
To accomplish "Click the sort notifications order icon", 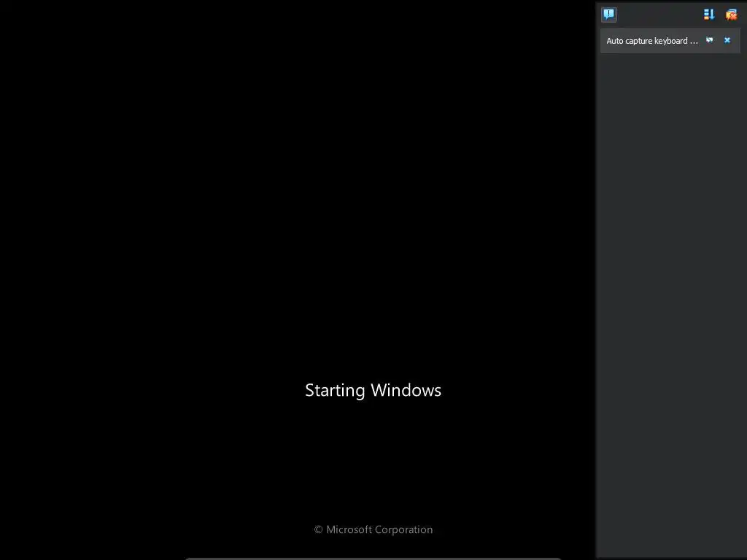I will (709, 15).
